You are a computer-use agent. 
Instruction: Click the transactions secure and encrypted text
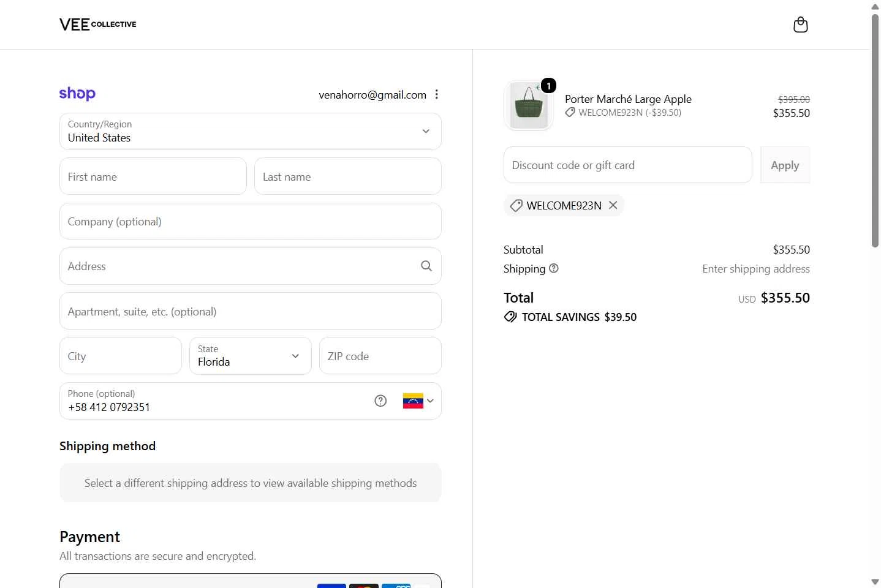(157, 556)
